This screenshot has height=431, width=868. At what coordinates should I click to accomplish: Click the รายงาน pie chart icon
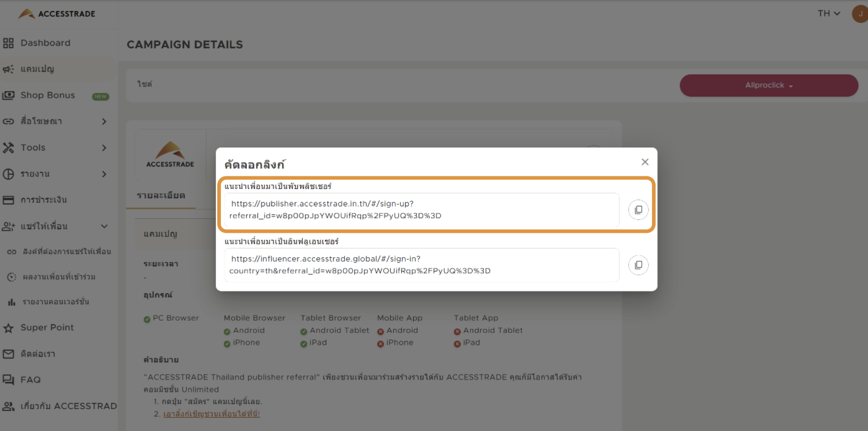click(x=8, y=174)
